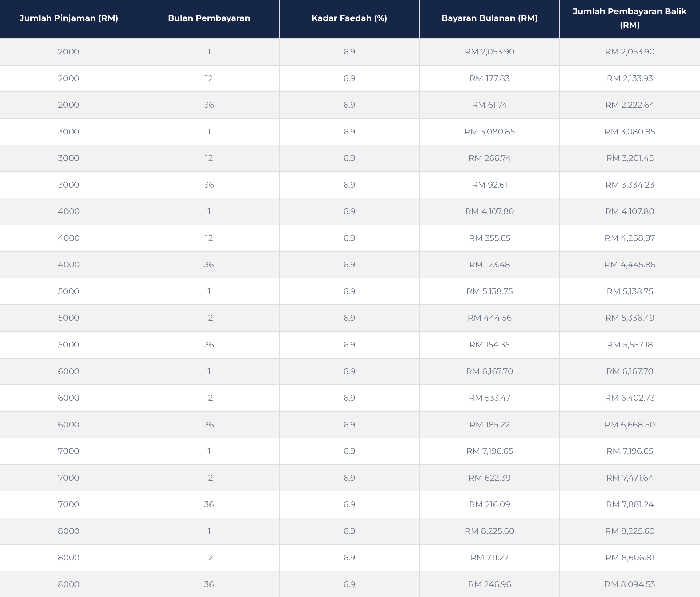Click the Jumlah Pinjaman (RM) column header
The height and width of the screenshot is (597, 700).
[x=69, y=18]
